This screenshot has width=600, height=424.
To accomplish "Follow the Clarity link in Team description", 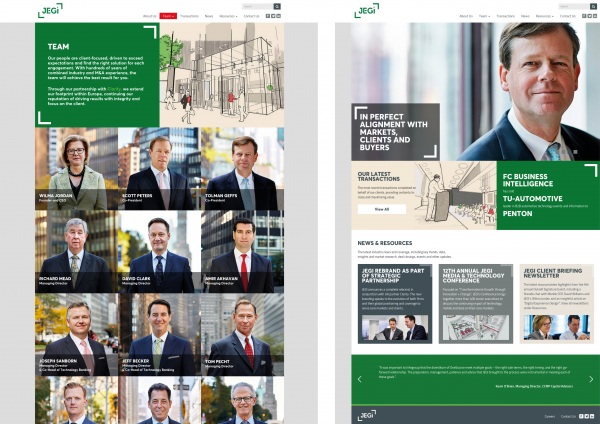I will click(x=114, y=89).
